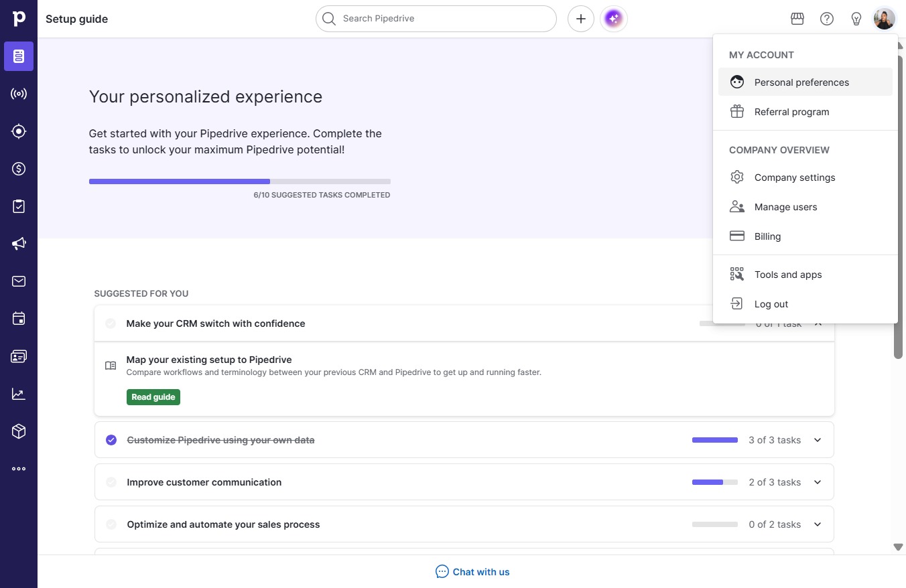Expand Optimize and automate your sales process chevron
The height and width of the screenshot is (588, 906).
click(x=818, y=524)
